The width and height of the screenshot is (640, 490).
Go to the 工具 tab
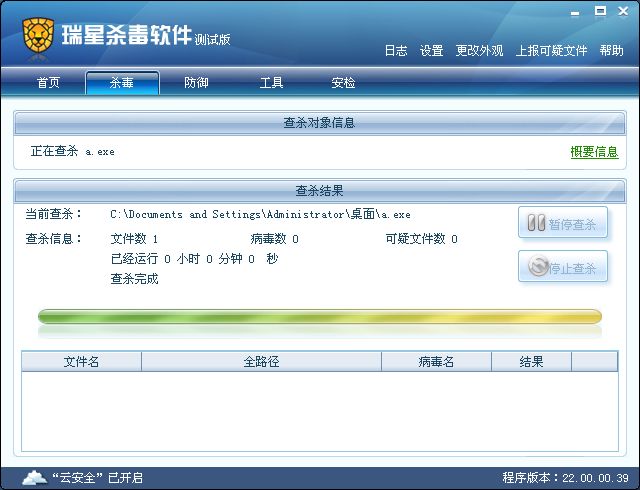[271, 82]
